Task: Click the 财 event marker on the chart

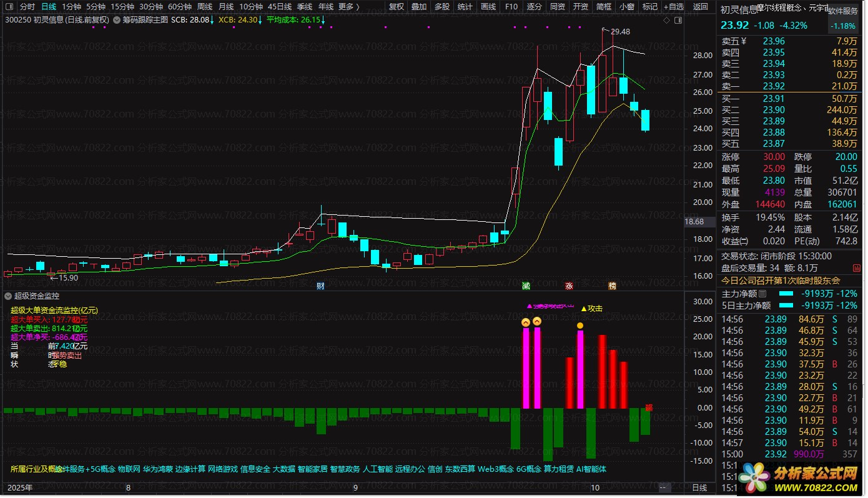Action: click(320, 286)
